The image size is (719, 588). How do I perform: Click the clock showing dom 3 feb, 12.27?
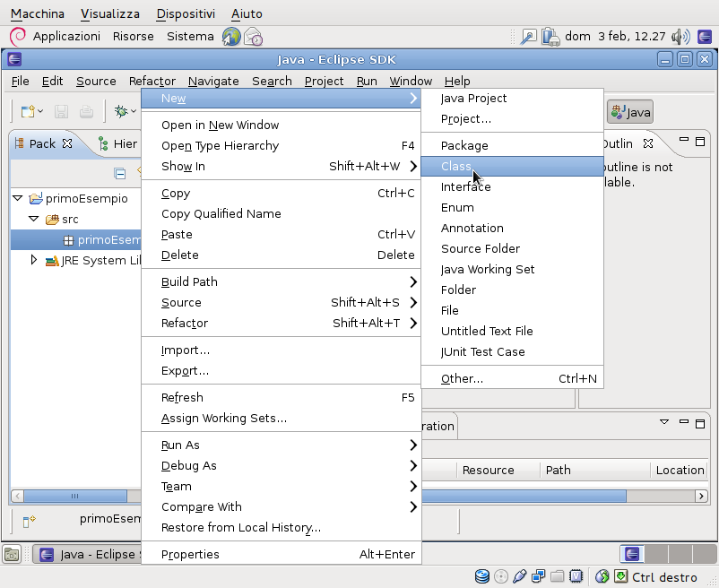click(615, 36)
